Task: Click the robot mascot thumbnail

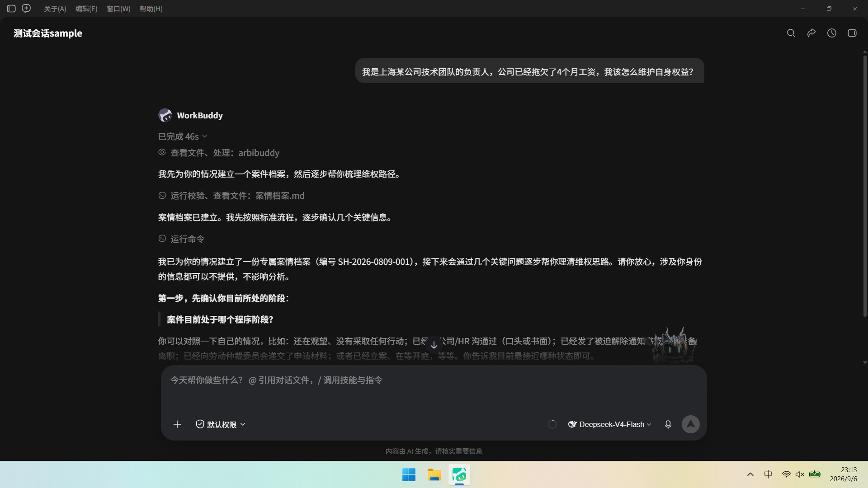Action: tap(673, 346)
